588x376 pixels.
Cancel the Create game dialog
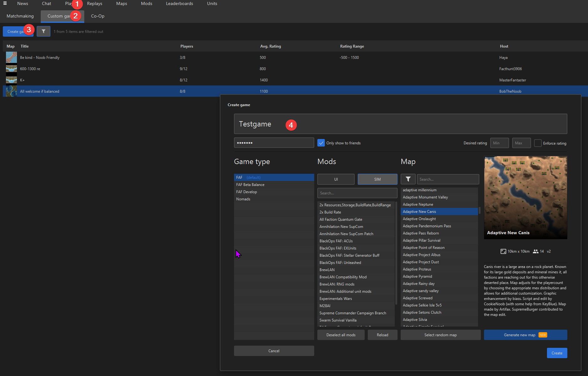coord(274,351)
